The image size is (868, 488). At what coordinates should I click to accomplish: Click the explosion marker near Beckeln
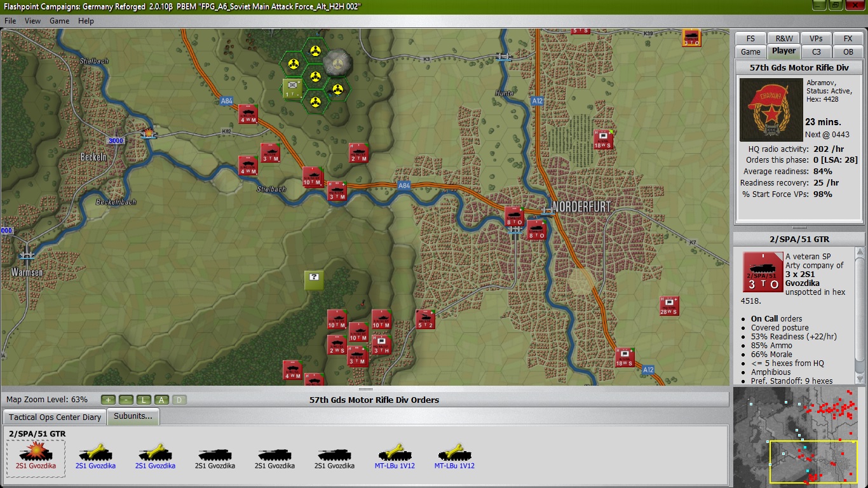tap(149, 132)
